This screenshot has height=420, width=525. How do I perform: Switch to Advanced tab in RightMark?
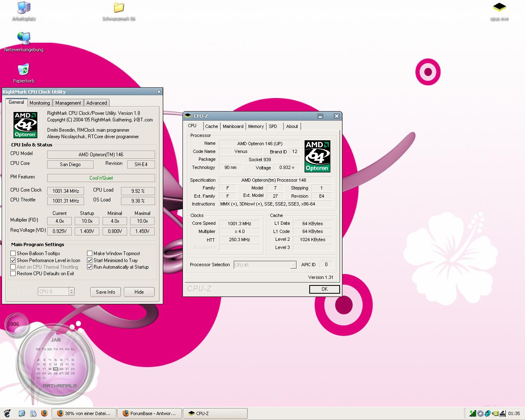(96, 103)
